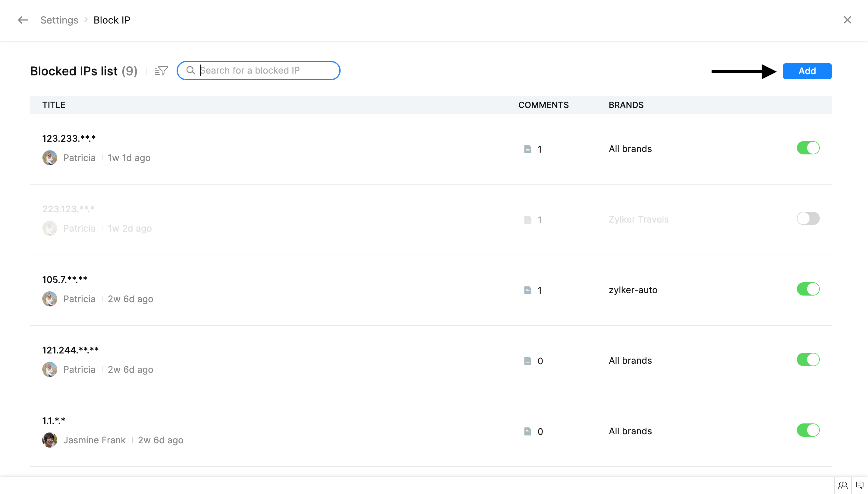Viewport: 868px width, 494px height.
Task: Toggle off the 121.244.**.** entry
Action: (808, 359)
